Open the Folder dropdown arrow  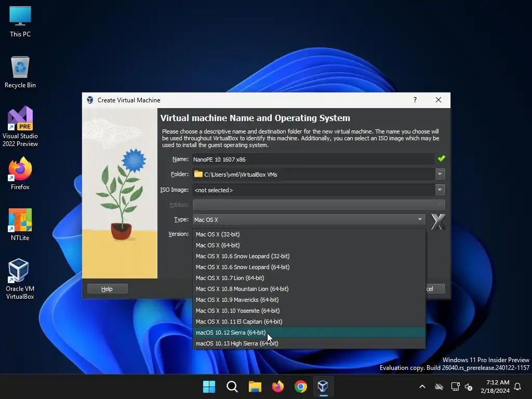point(440,174)
